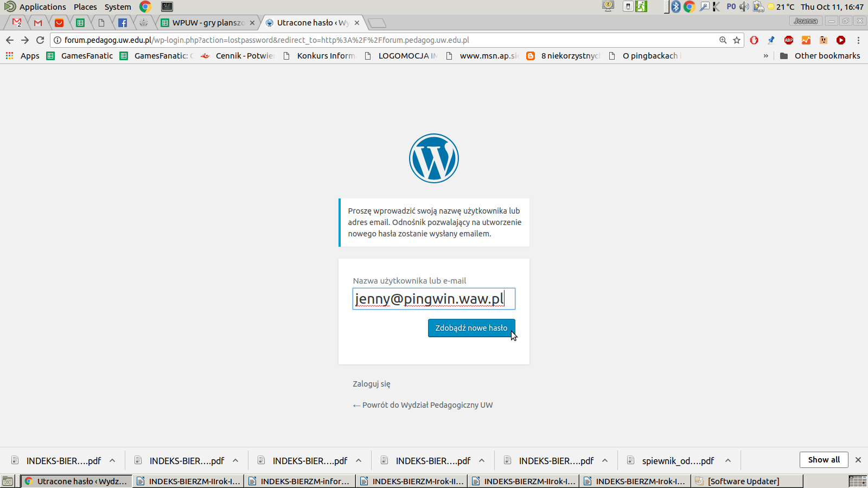The image size is (868, 488).
Task: Open the Adblock Plus extension
Action: tap(789, 40)
